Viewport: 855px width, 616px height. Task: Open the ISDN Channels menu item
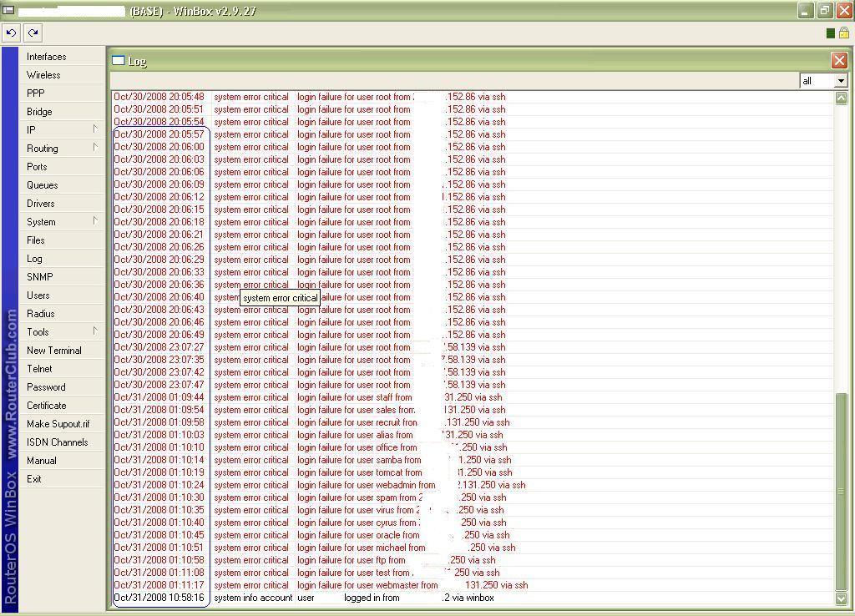(x=62, y=442)
